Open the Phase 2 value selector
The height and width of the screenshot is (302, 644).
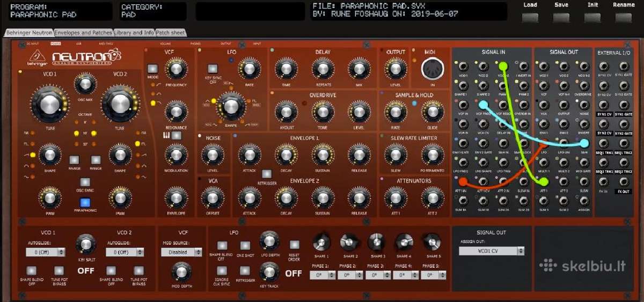pyautogui.click(x=350, y=275)
